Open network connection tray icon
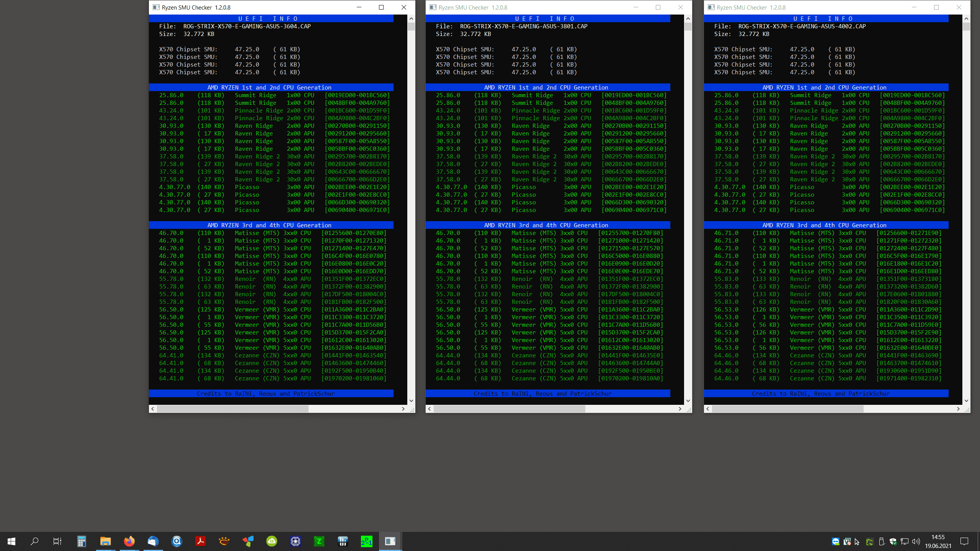Screen dimensions: 980x551 coord(905,541)
